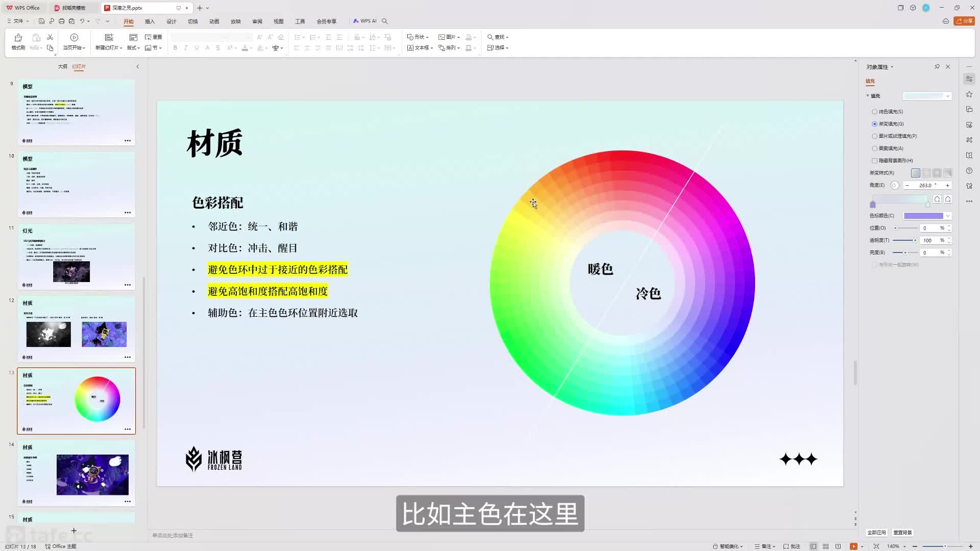
Task: Click the 重置背景 reset background button
Action: coord(902,533)
